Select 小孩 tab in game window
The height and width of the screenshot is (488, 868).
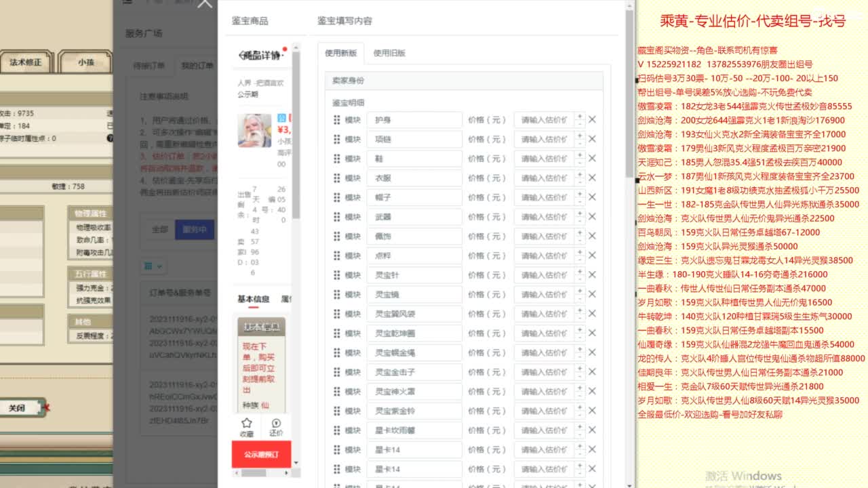(86, 62)
